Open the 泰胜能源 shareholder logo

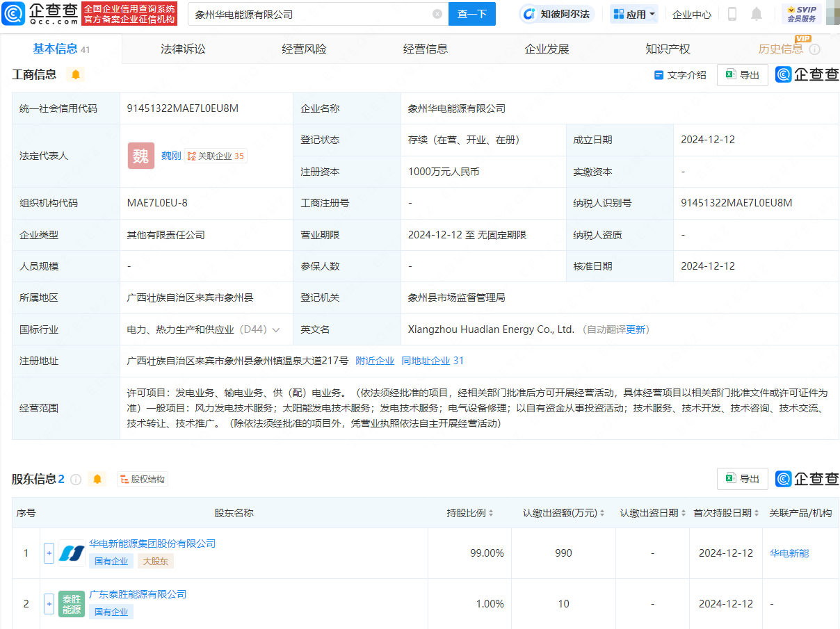point(72,604)
